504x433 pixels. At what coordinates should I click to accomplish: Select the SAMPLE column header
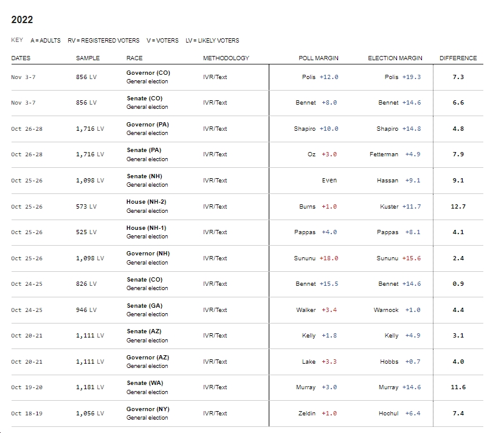coord(88,58)
